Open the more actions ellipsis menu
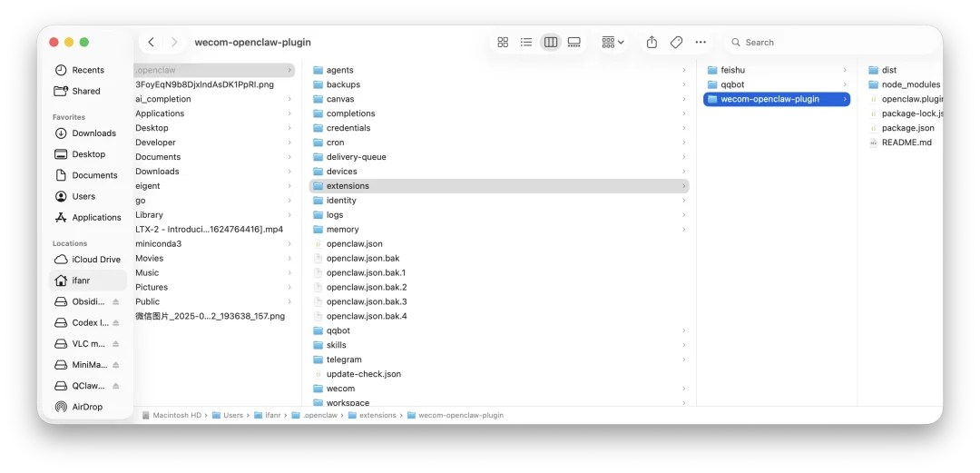The width and height of the screenshot is (980, 473). coord(701,43)
